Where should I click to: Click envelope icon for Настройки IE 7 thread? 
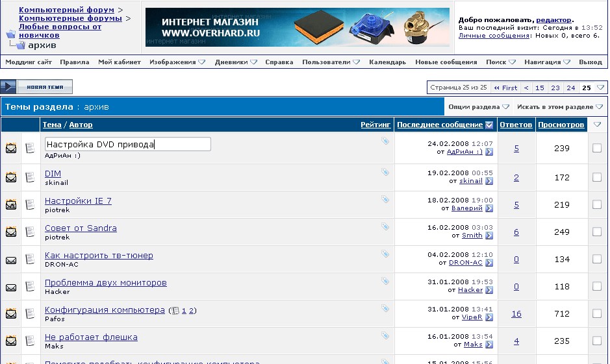pyautogui.click(x=11, y=205)
